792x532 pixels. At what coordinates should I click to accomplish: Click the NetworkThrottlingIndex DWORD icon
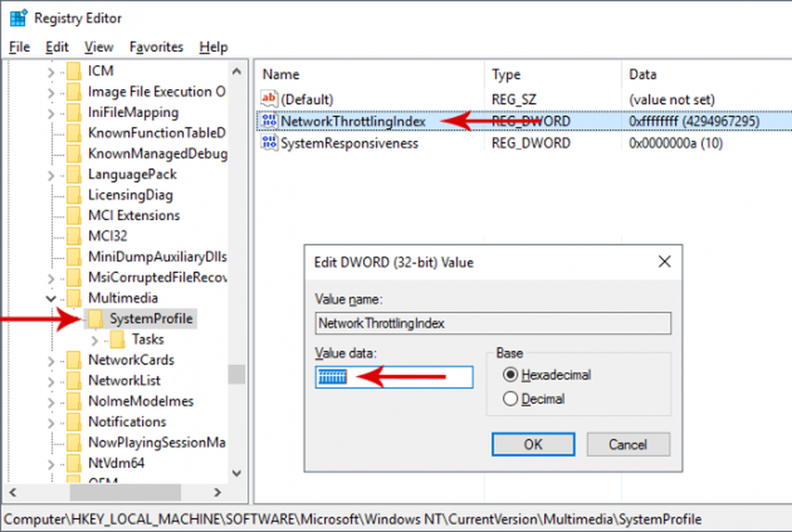coord(269,120)
